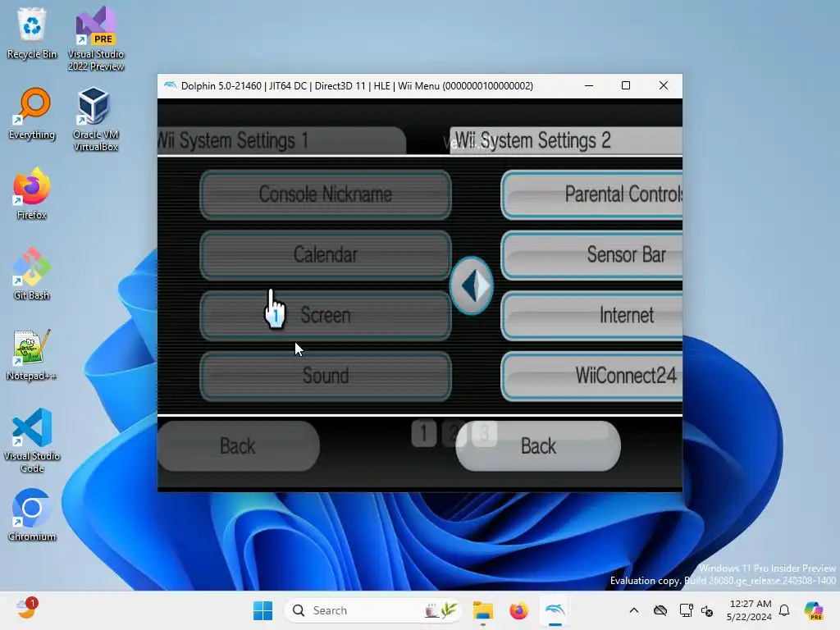The image size is (840, 630).
Task: Open the Copilot preview icon
Action: 814,610
